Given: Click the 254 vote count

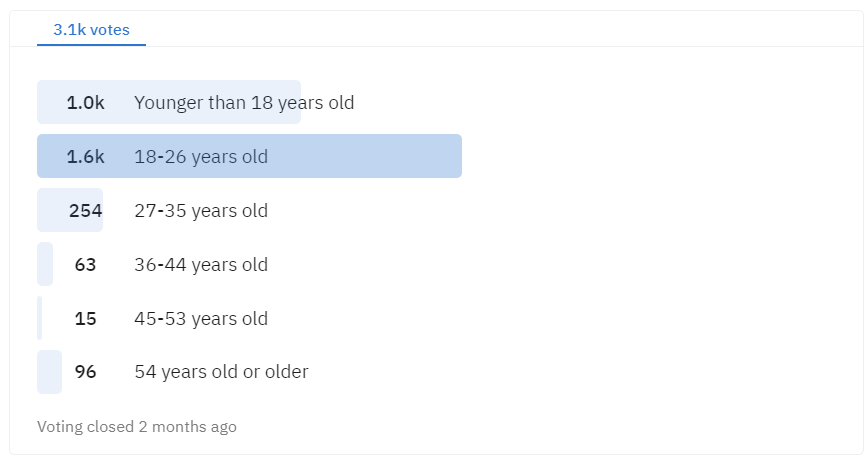Looking at the screenshot, I should pos(85,211).
